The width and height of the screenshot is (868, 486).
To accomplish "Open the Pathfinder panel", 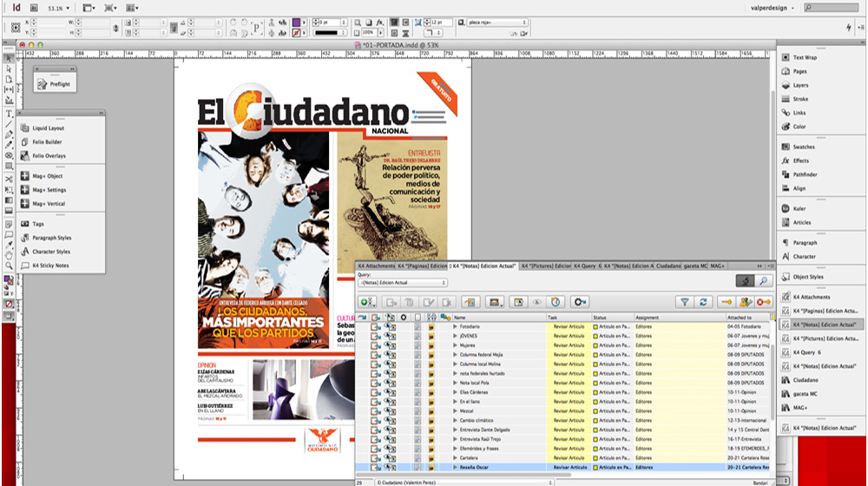I will [x=805, y=174].
